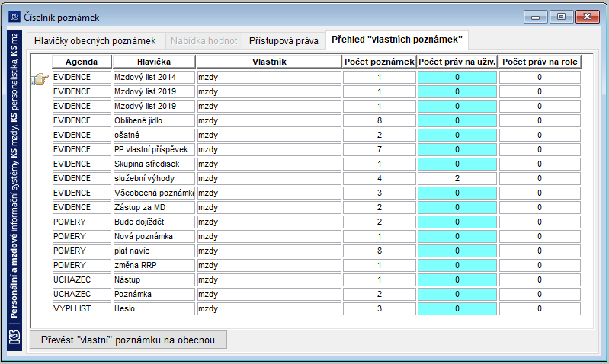Click note count 3 for Heslo
This screenshot has height=364, width=609.
(x=380, y=308)
